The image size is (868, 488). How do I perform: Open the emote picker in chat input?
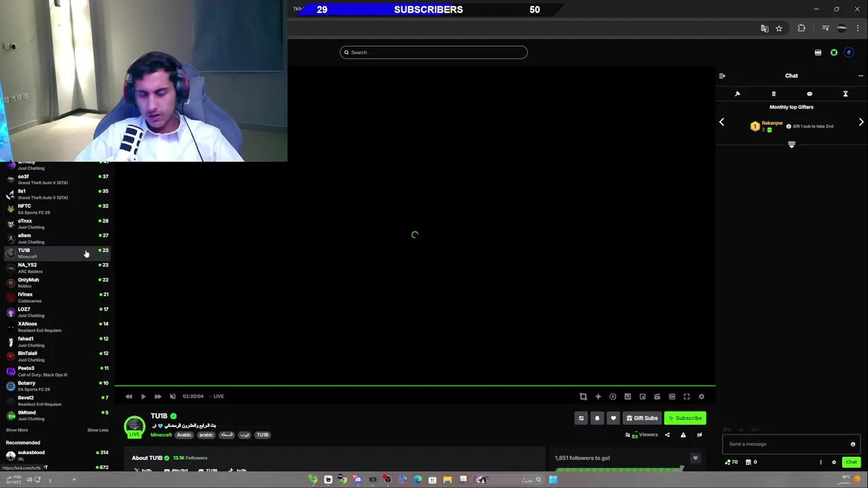coord(853,444)
